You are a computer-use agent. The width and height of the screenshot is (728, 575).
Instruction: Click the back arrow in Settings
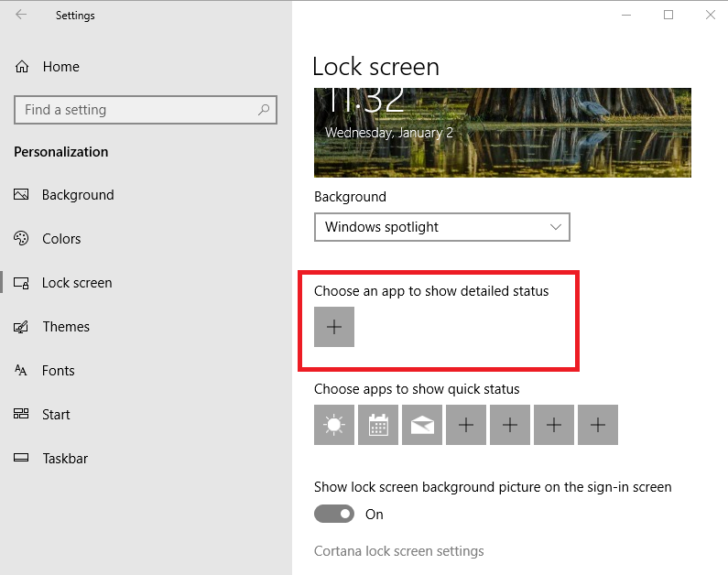click(x=21, y=16)
